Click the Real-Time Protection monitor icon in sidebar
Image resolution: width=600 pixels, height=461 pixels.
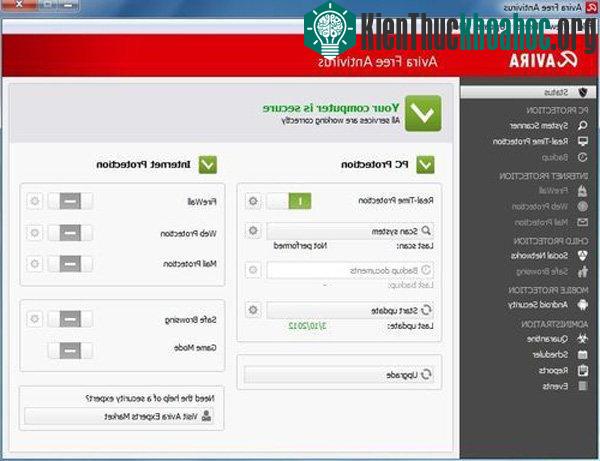click(x=582, y=141)
